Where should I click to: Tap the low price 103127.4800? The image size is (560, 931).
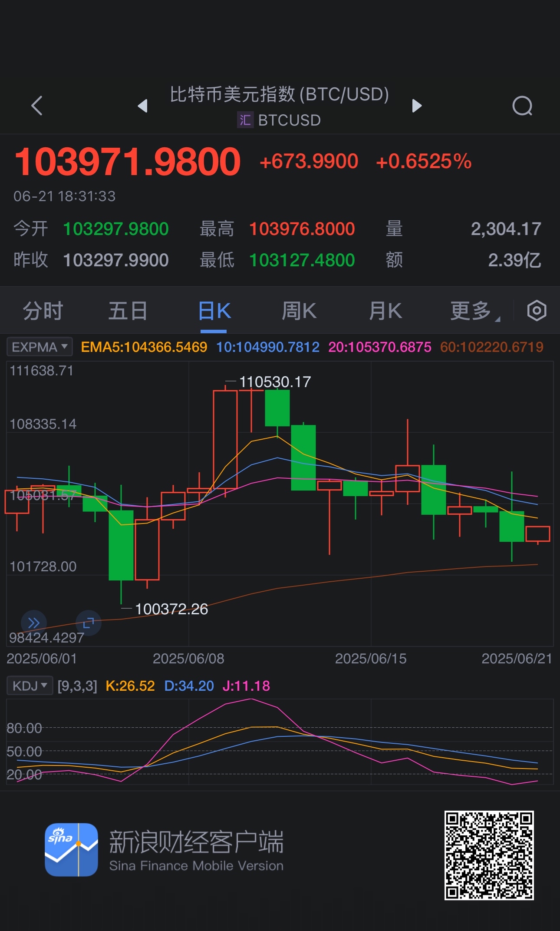pos(302,260)
